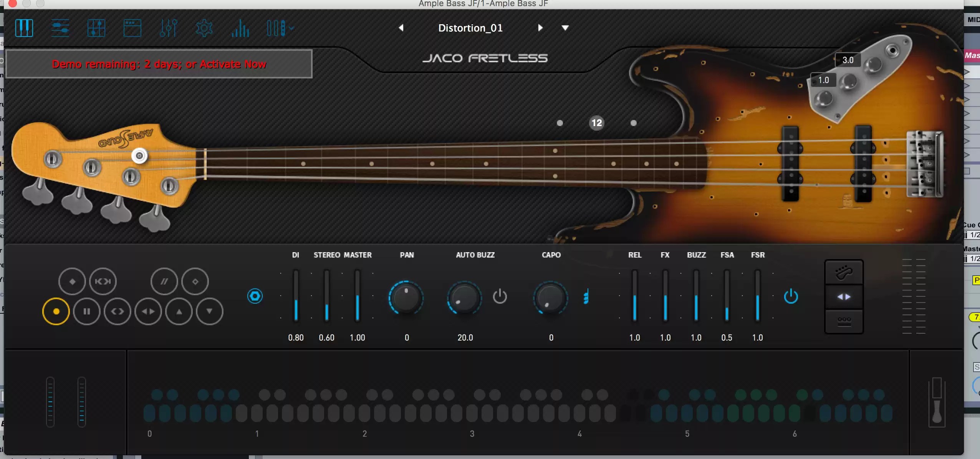
Task: Click the strings/chord mode icon below arrows
Action: 844,322
